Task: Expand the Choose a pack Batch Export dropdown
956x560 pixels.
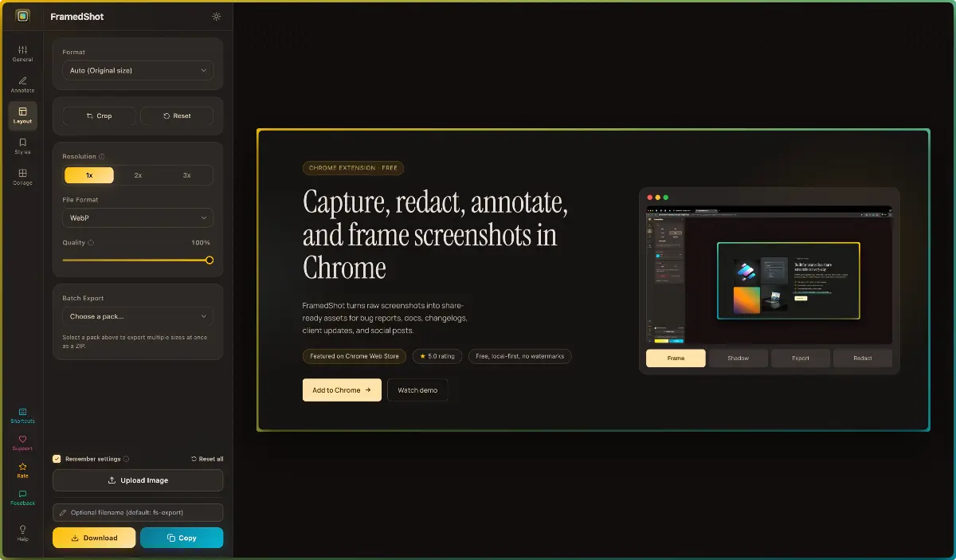Action: (x=137, y=316)
